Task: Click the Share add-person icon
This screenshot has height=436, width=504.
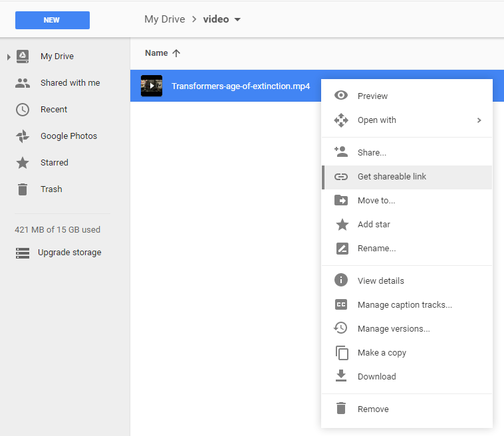Action: (x=341, y=152)
